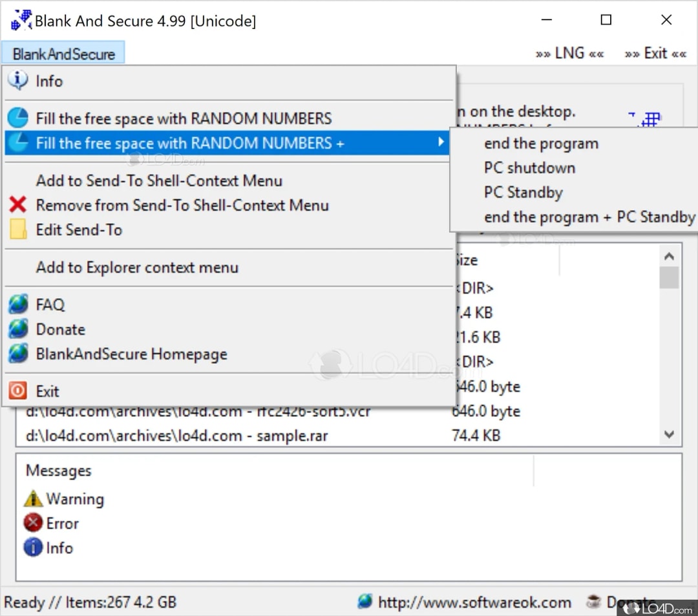Click the pie icon beside Fill free space RANDOM NUMBERS
This screenshot has width=698, height=616.
tap(18, 118)
